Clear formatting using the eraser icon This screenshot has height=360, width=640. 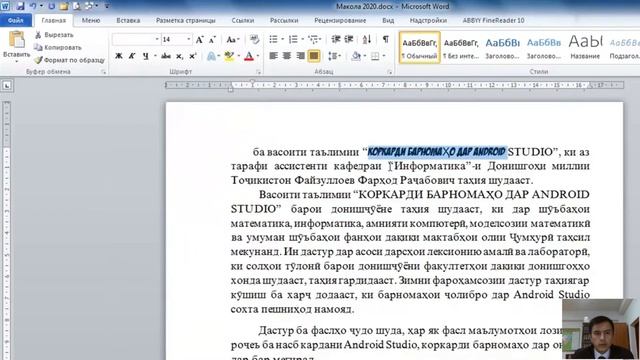pyautogui.click(x=254, y=40)
